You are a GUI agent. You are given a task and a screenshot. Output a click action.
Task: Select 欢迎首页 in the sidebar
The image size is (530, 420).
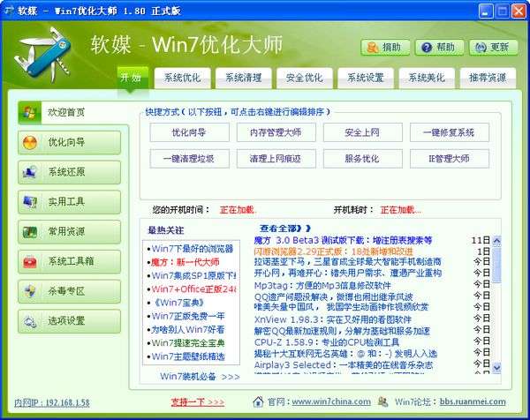point(73,112)
